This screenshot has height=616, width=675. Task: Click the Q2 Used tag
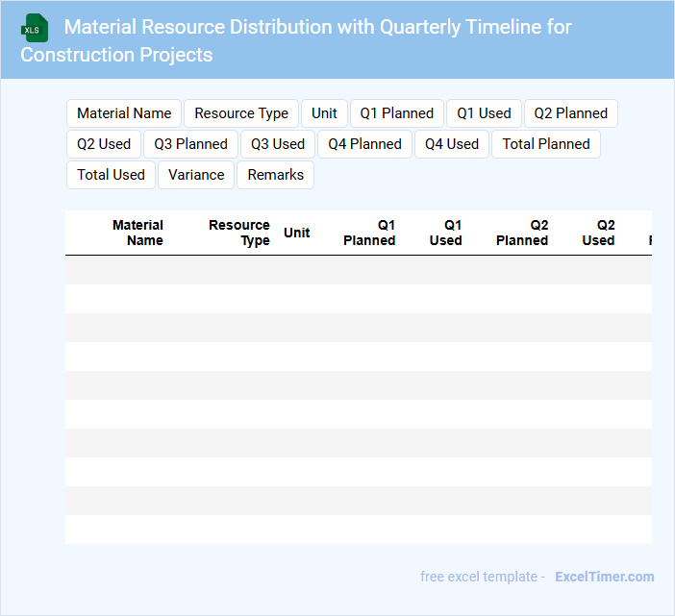pos(104,144)
